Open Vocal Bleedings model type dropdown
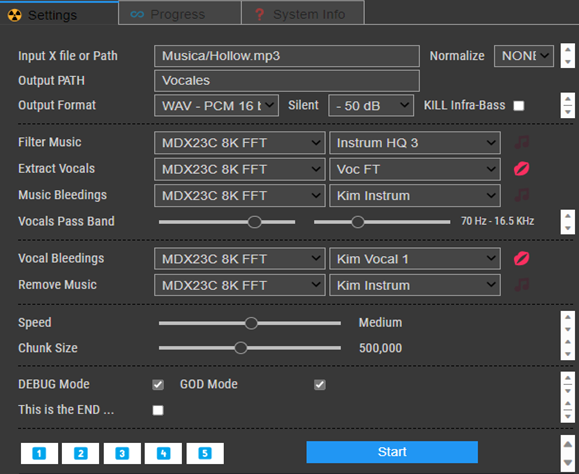This screenshot has width=579, height=474. [240, 258]
